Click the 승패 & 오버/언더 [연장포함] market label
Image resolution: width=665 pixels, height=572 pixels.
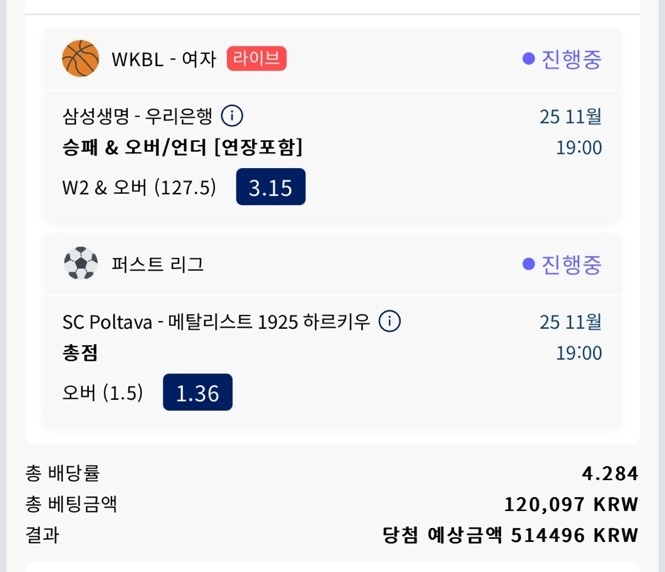tap(182, 148)
